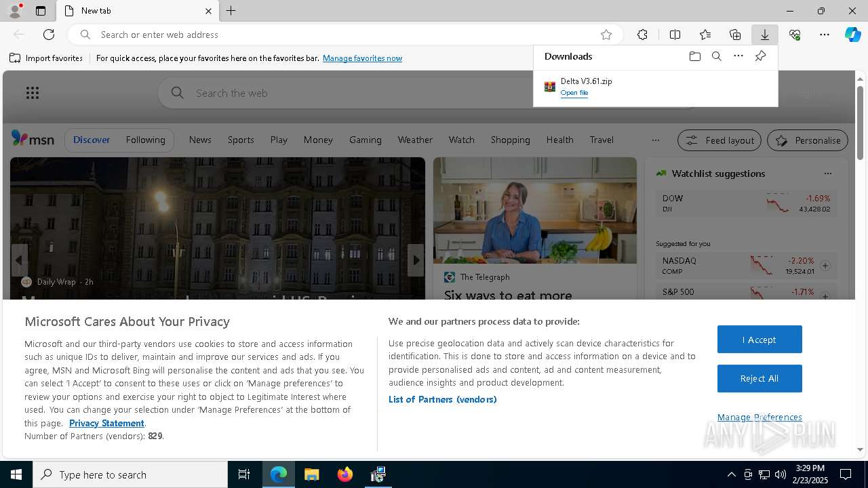Open Collections icon in toolbar

(x=735, y=35)
